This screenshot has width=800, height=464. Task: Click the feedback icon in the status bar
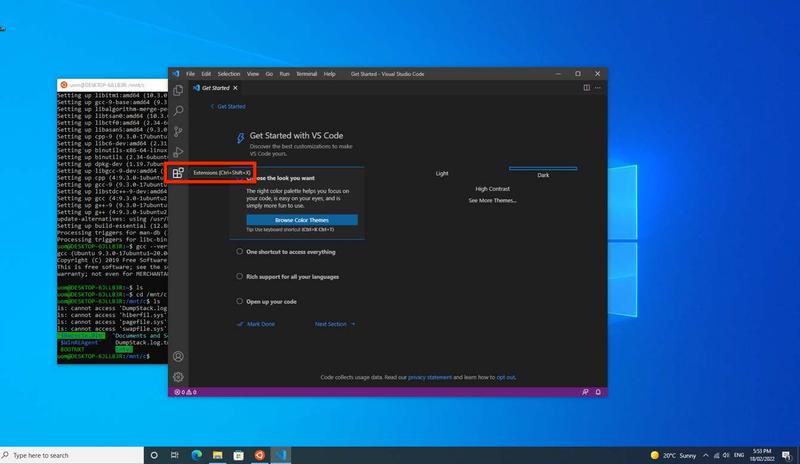pos(585,392)
